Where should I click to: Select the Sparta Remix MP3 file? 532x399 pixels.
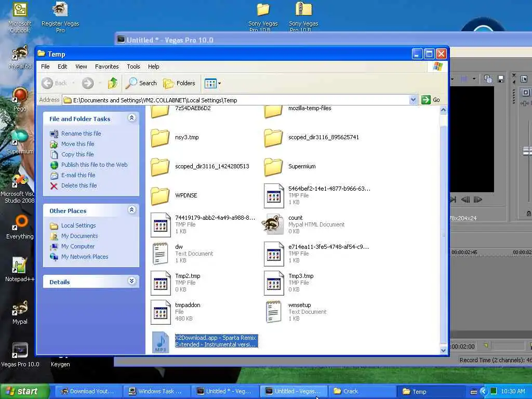pos(205,341)
